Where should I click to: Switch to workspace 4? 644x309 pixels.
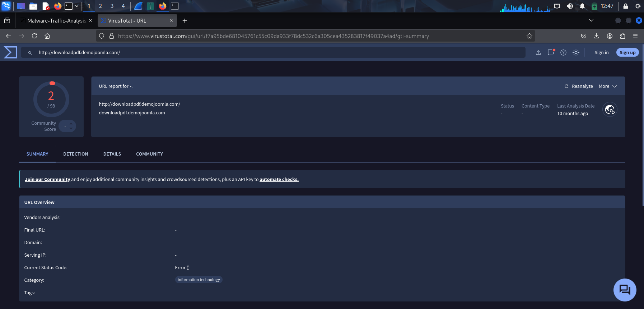[x=123, y=6]
